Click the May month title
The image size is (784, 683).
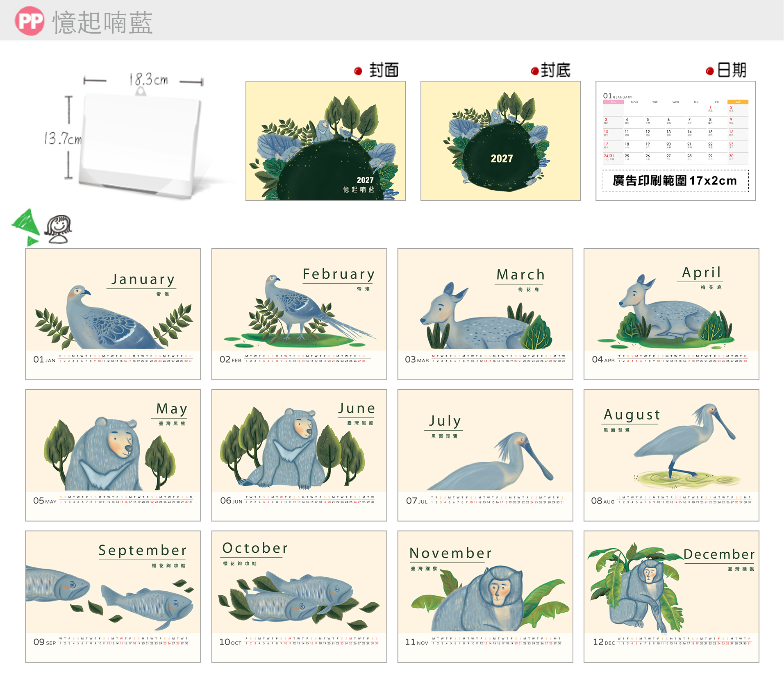172,409
